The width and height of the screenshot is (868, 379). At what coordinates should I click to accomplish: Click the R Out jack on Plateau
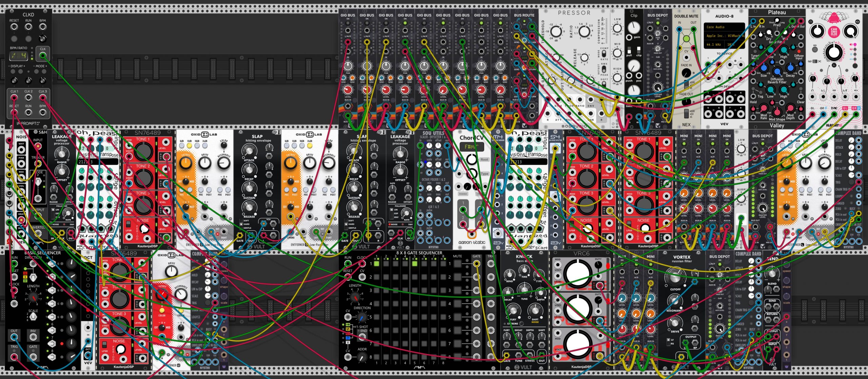click(x=801, y=21)
